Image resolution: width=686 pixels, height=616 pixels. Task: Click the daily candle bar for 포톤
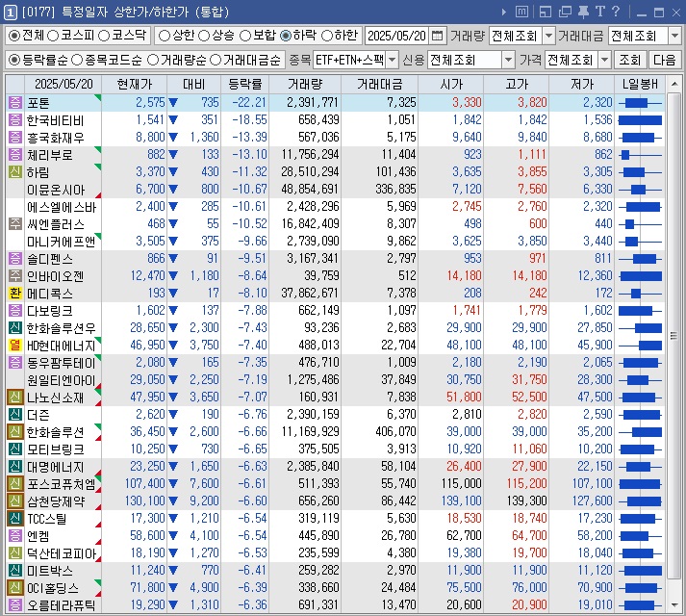pyautogui.click(x=640, y=103)
